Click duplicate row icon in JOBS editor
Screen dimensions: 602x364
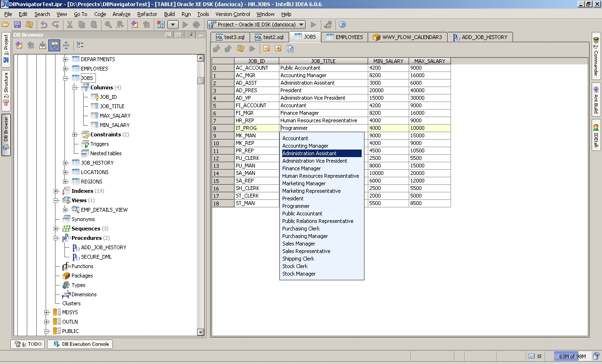[x=290, y=48]
